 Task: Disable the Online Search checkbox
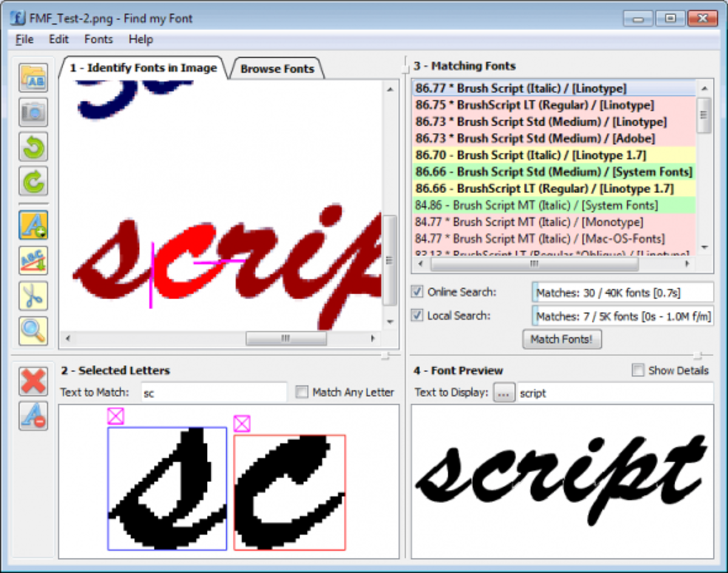tap(417, 292)
